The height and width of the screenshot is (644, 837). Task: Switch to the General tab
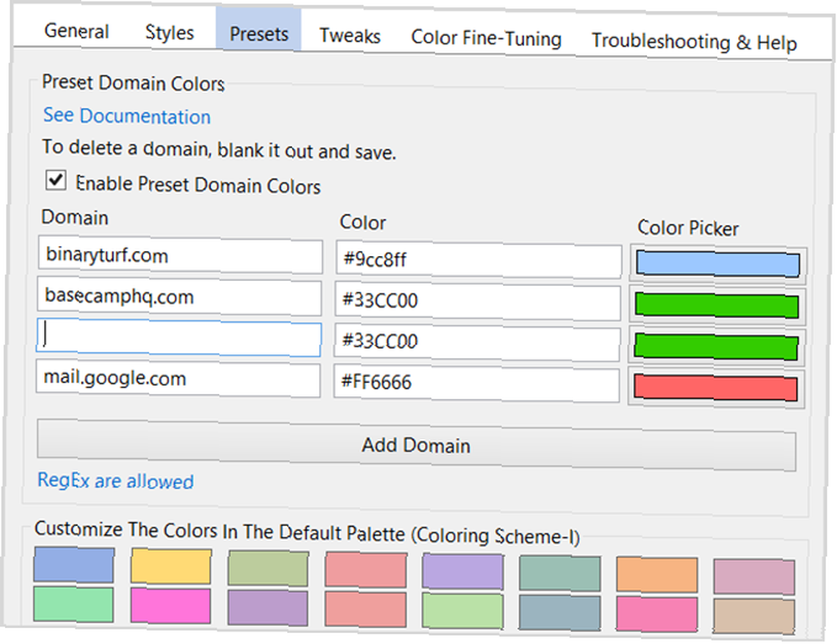pyautogui.click(x=76, y=31)
